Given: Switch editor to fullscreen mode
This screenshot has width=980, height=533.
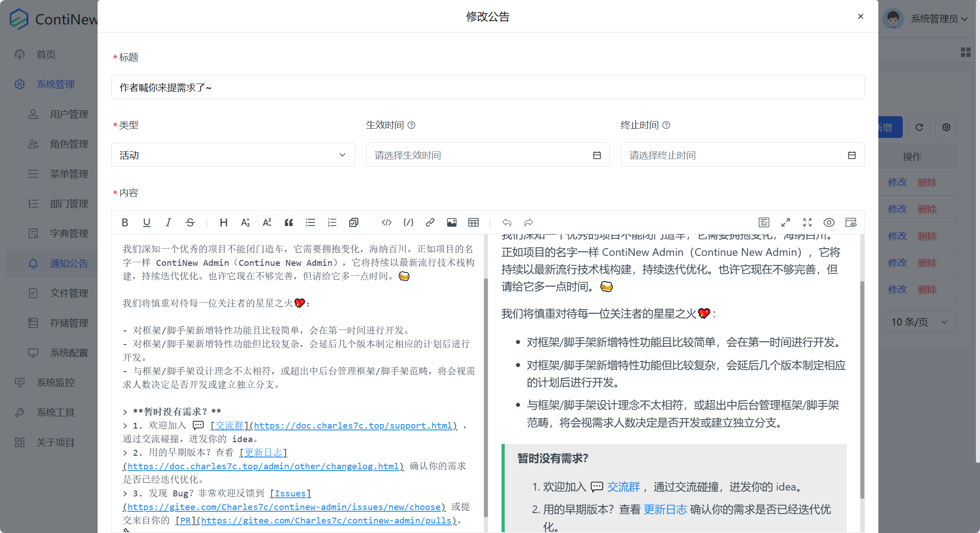Looking at the screenshot, I should [x=807, y=222].
